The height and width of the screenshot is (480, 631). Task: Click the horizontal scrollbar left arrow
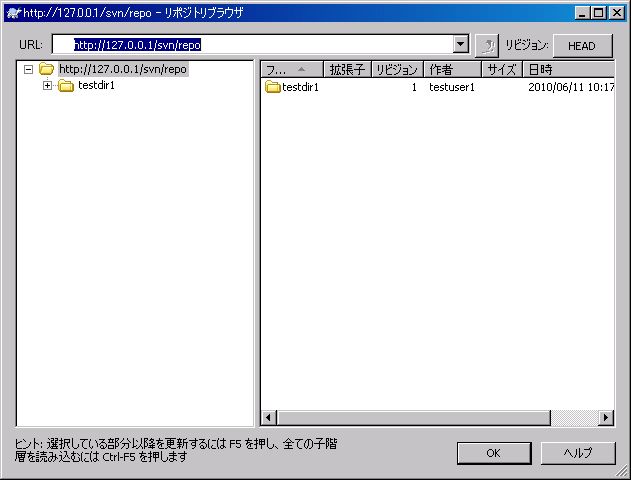(x=269, y=418)
